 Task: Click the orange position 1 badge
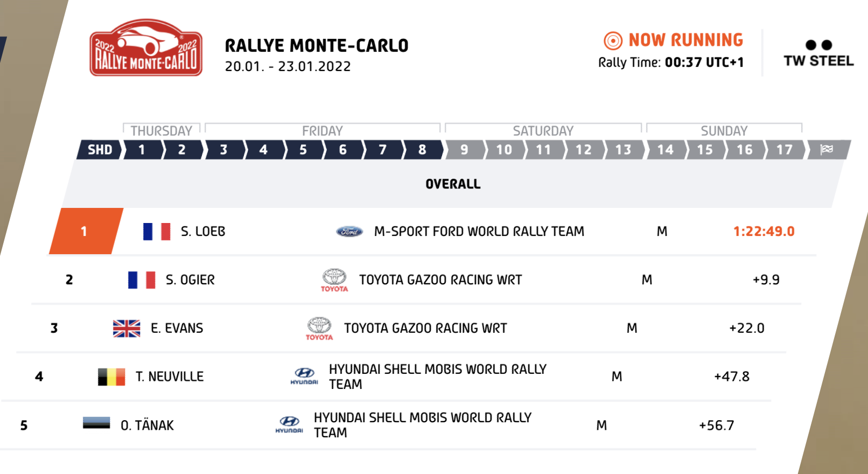(x=84, y=231)
